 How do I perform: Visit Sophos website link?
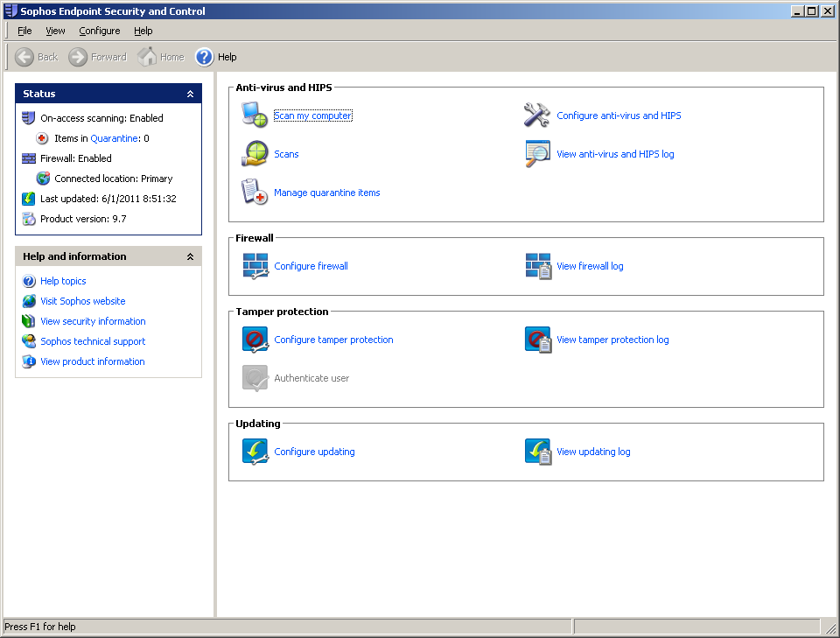(x=82, y=301)
